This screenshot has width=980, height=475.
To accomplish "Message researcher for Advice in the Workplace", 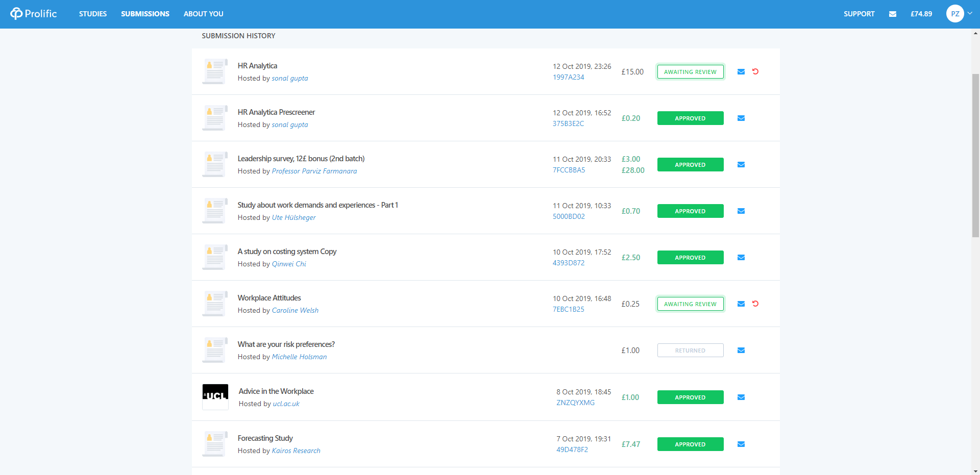I will pos(741,397).
